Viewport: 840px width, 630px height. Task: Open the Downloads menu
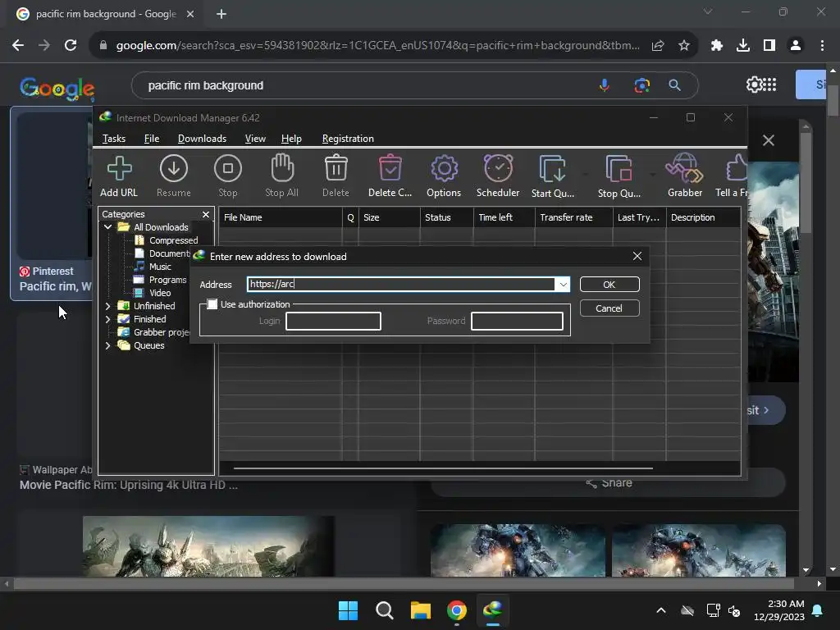coord(202,139)
